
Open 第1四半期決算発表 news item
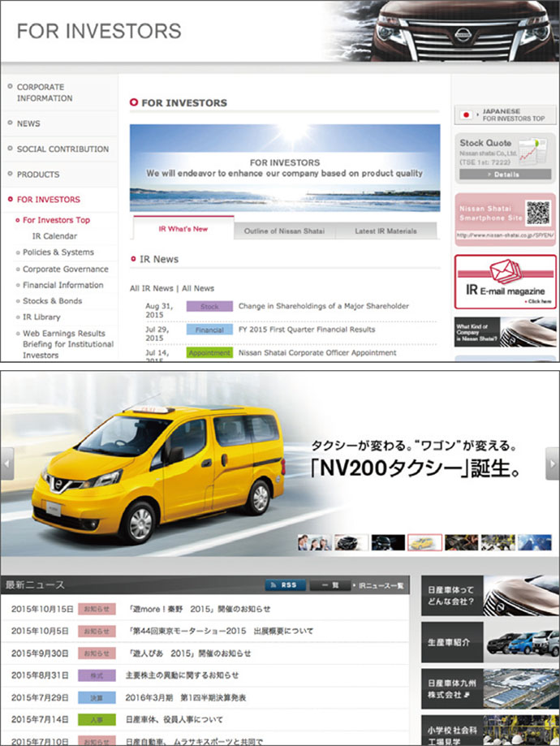(186, 697)
